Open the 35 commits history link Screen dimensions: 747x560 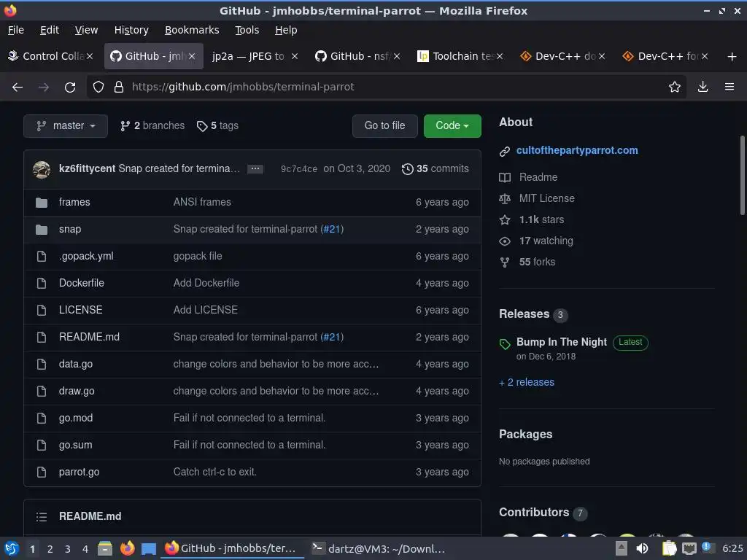[436, 169]
